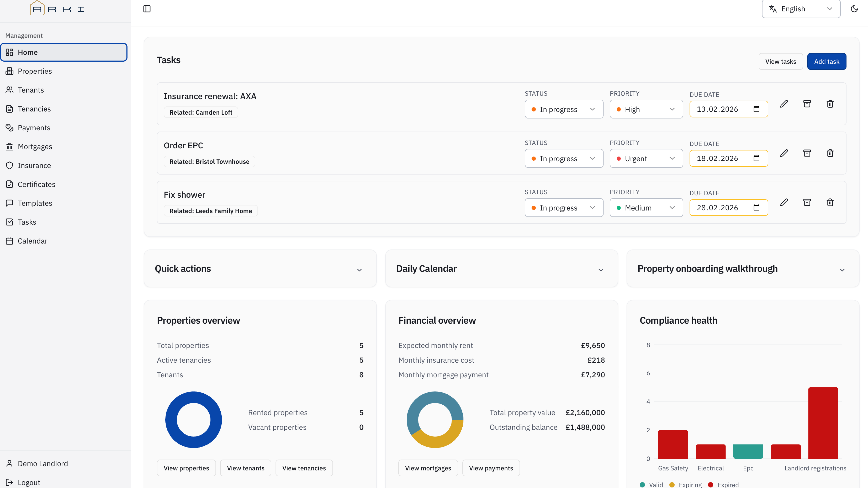The height and width of the screenshot is (488, 868).
Task: Change Medium priority of Fix shower task
Action: point(646,207)
